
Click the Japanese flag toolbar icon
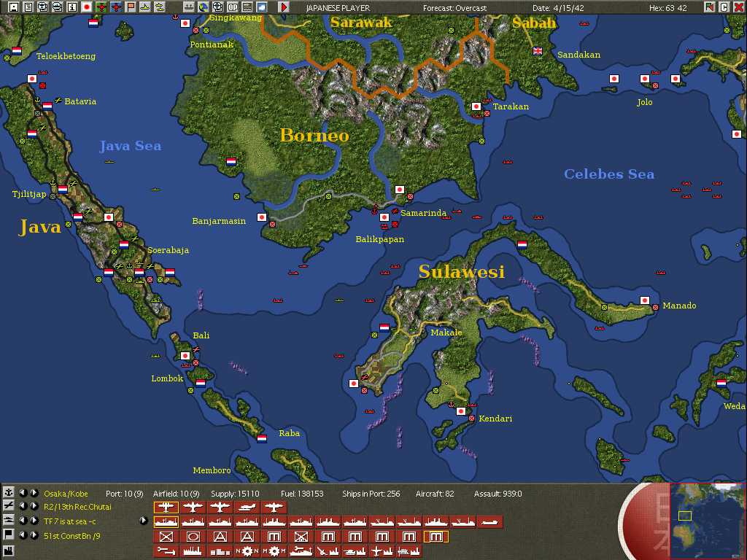click(x=87, y=7)
